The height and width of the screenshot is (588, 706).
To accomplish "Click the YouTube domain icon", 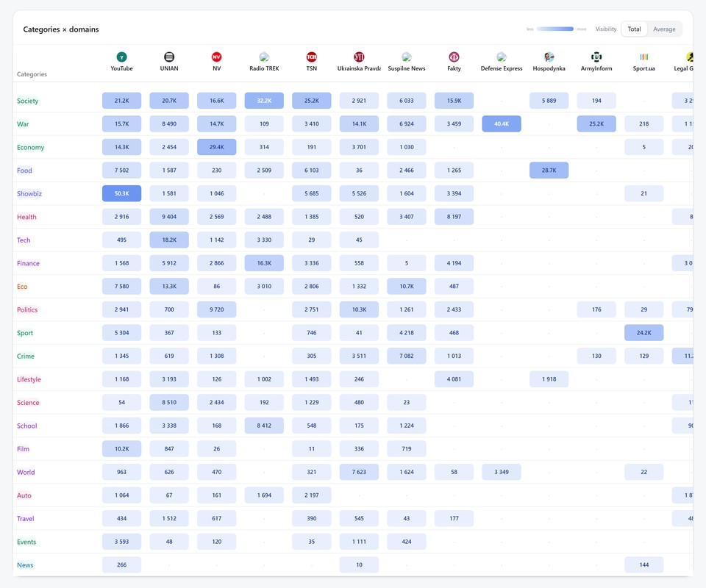I will (121, 57).
